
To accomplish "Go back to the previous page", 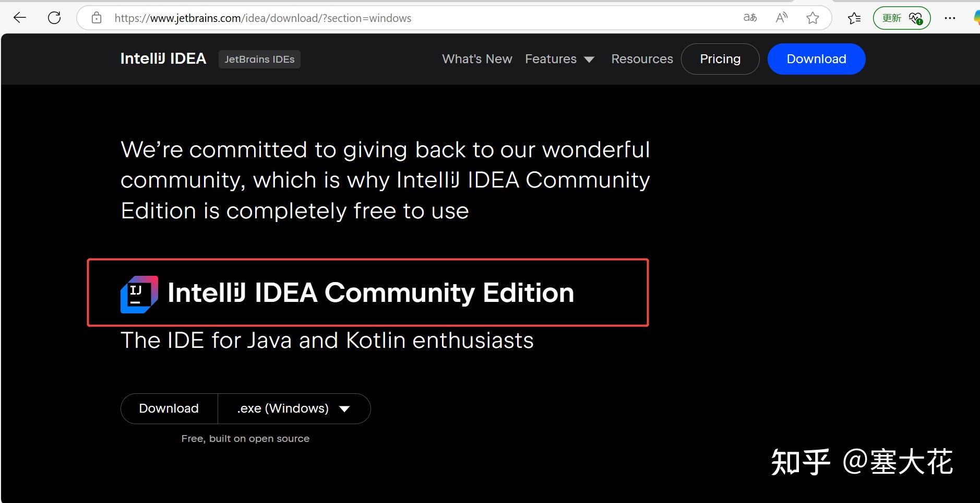I will coord(20,18).
